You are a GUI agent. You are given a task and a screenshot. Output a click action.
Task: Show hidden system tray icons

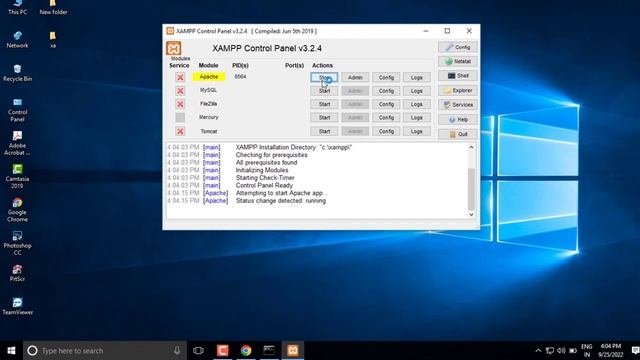[538, 350]
